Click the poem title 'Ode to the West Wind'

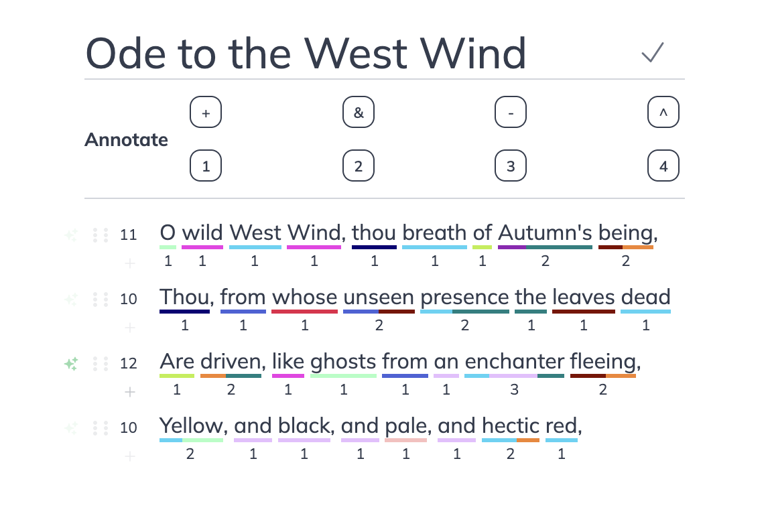306,52
